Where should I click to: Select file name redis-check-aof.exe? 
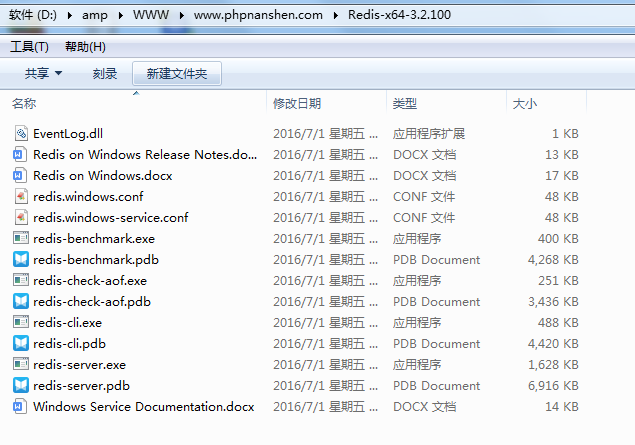click(90, 281)
